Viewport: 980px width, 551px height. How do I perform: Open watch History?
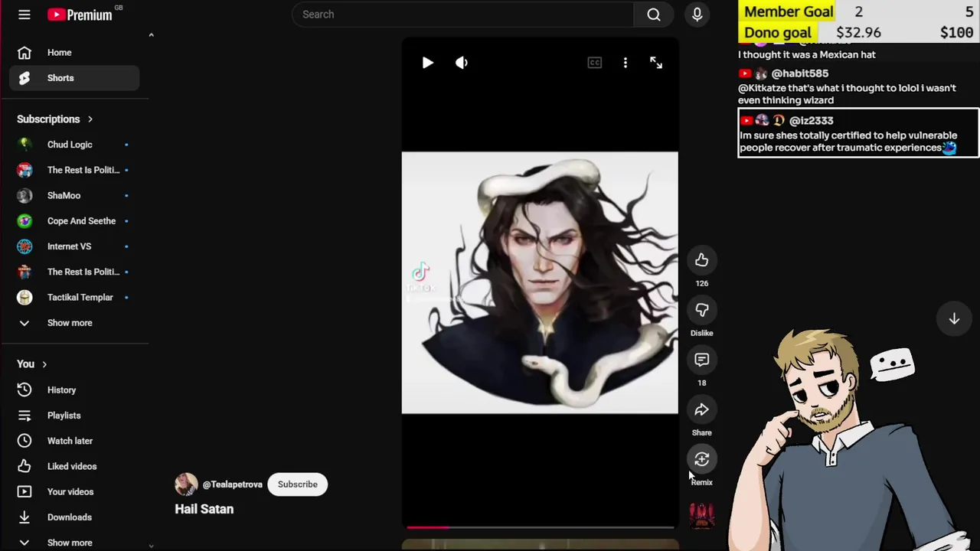tap(74, 390)
